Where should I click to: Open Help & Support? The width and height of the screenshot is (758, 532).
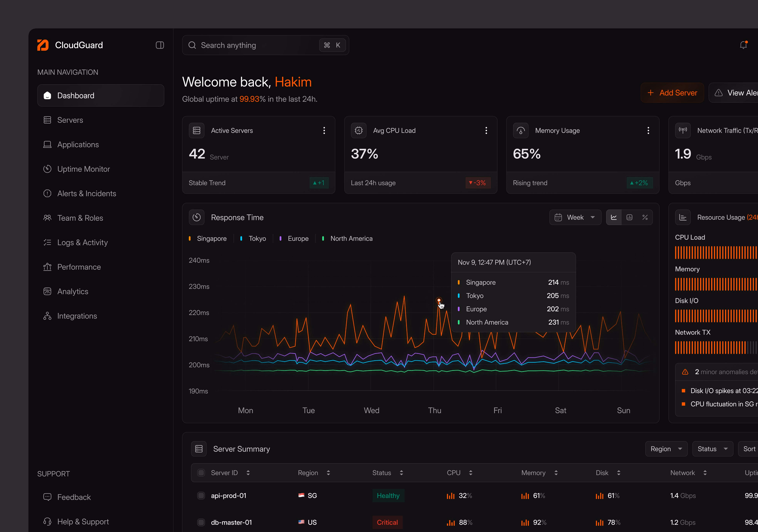101,522
